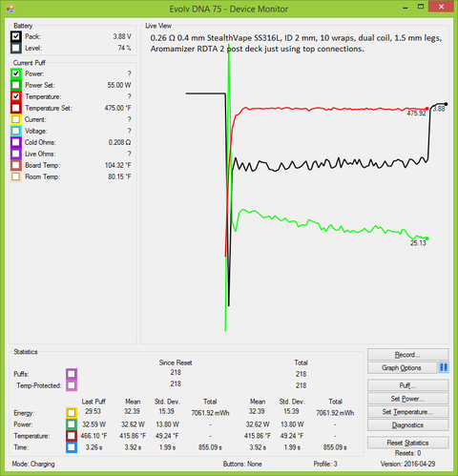458x476 pixels.
Task: Tick the Puffs statistics checkbox
Action: click(x=72, y=374)
